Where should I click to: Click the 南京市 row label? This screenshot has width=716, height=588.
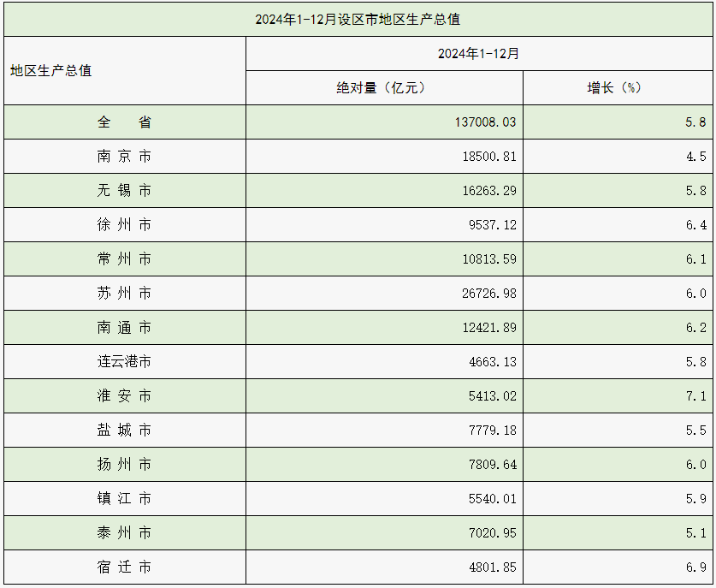[x=125, y=156]
